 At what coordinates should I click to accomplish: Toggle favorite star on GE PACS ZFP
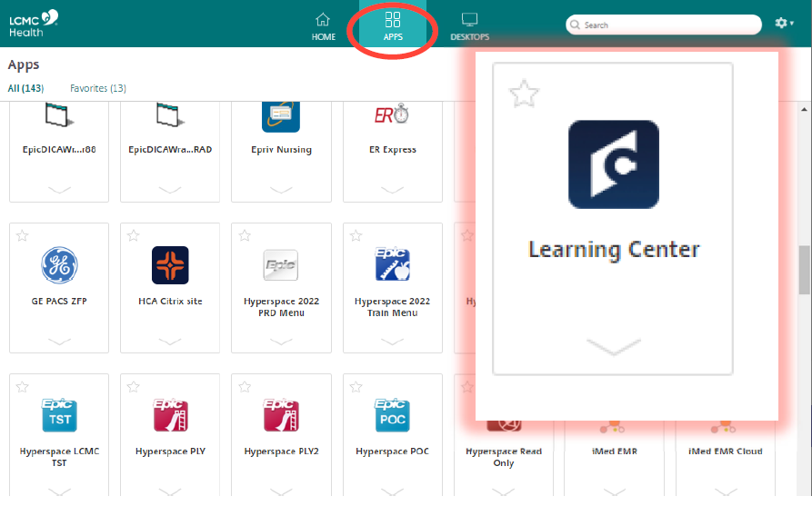tap(23, 236)
